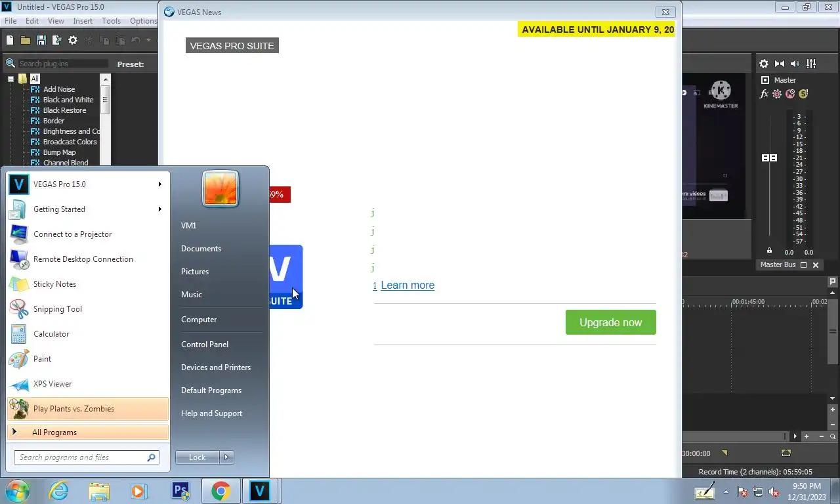Open the Tools menu
Image resolution: width=840 pixels, height=504 pixels.
point(111,21)
